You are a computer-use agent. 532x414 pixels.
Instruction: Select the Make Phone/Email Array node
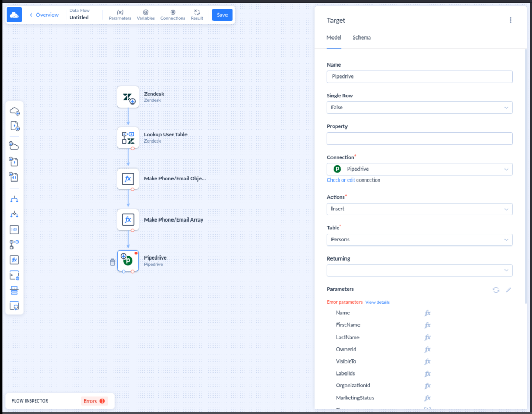(x=128, y=219)
